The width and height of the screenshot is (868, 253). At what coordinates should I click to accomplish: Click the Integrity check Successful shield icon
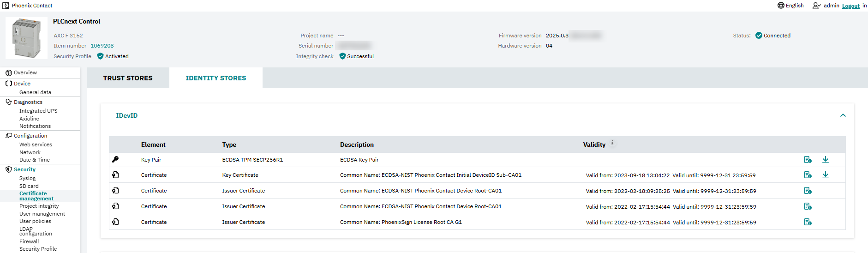[x=342, y=56]
